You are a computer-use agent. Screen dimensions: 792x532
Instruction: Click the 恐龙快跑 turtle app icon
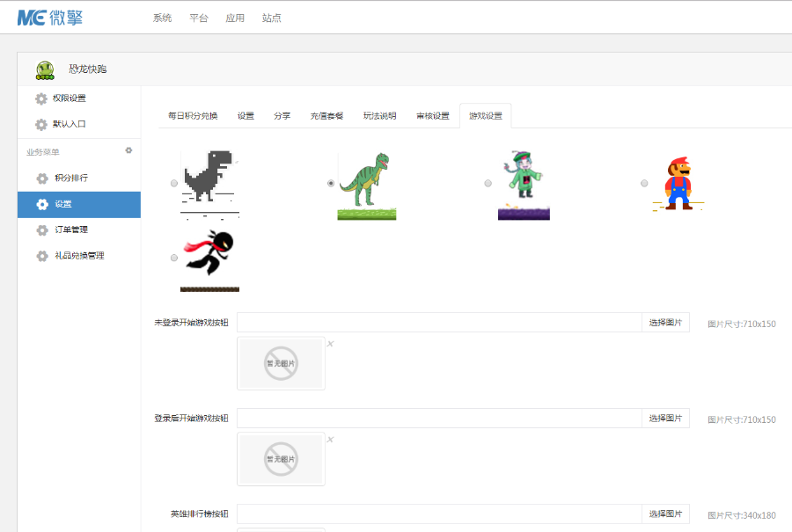(45, 69)
